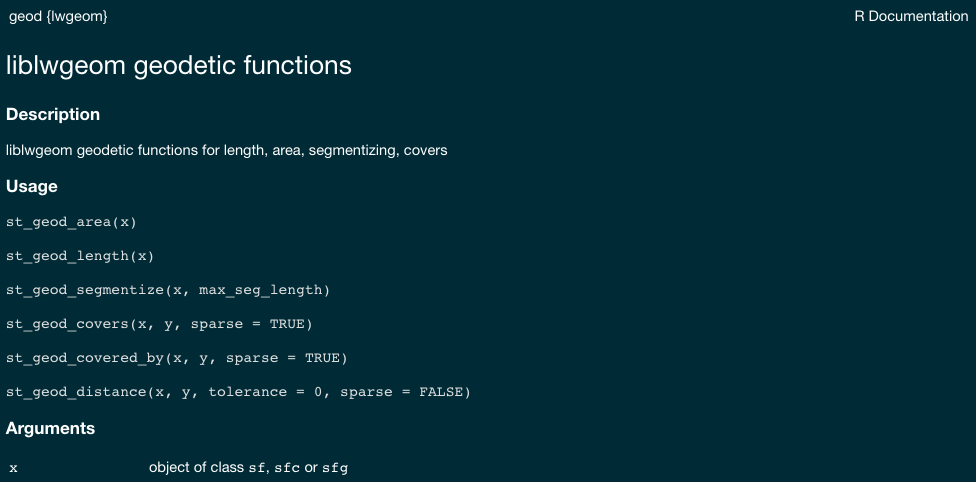Click the description sentence about length, area, segmentizing
976x482 pixels.
[227, 150]
